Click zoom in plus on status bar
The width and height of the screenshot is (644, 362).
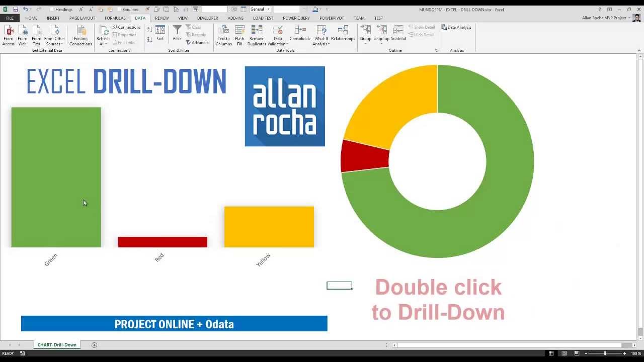point(624,353)
